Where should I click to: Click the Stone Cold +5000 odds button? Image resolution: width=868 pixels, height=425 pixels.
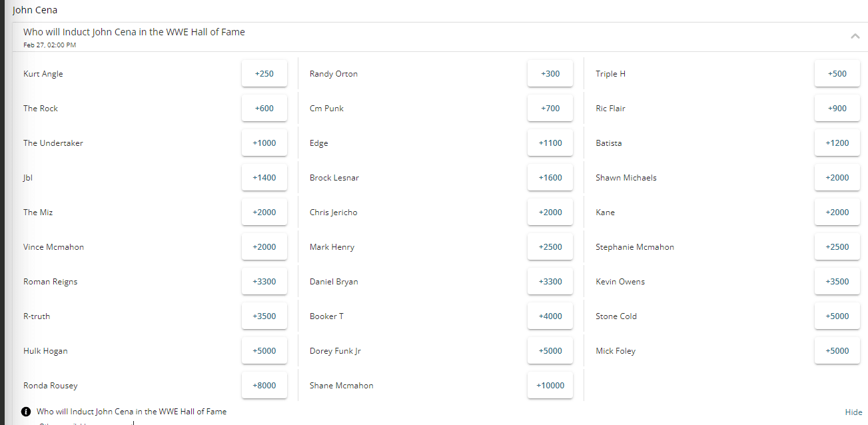tap(837, 316)
